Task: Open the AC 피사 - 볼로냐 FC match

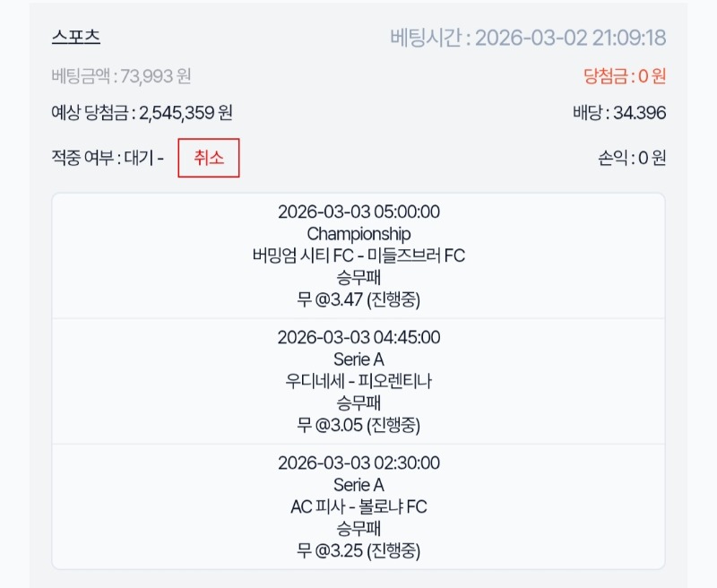Action: pyautogui.click(x=358, y=506)
